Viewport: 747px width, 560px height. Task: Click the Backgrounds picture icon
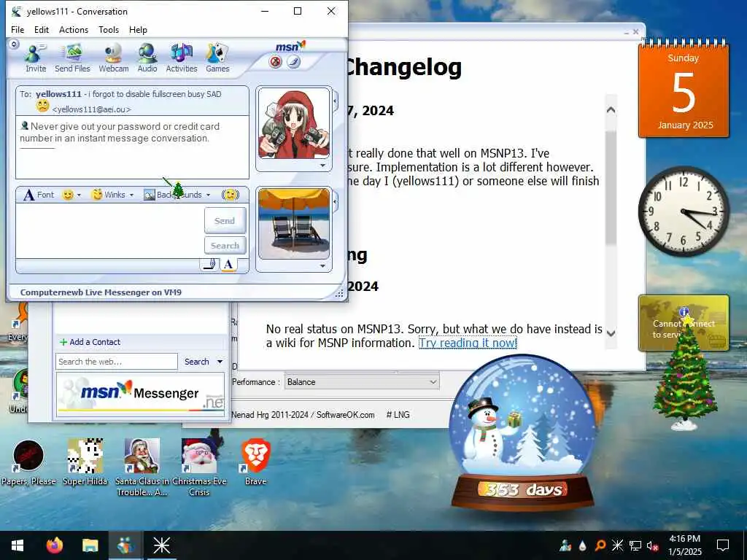(x=149, y=195)
